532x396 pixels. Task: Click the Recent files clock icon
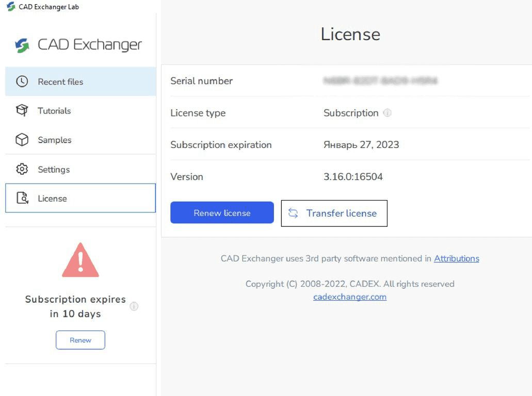click(22, 81)
